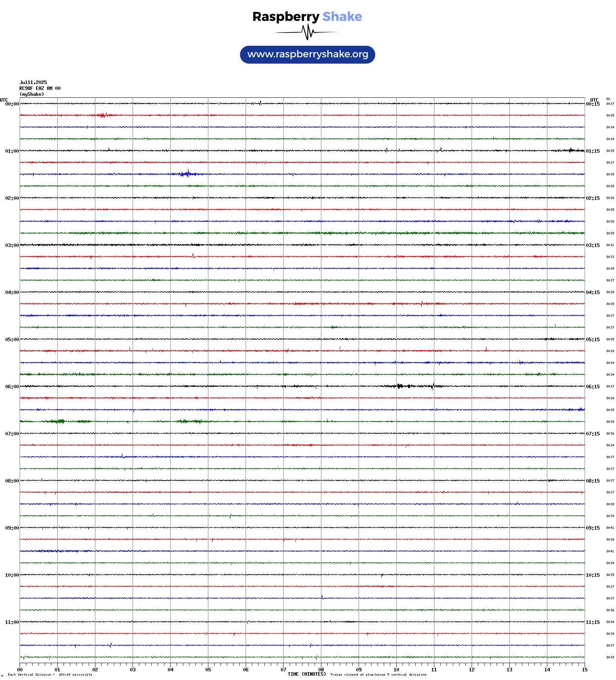Click the DC column header

608,99
